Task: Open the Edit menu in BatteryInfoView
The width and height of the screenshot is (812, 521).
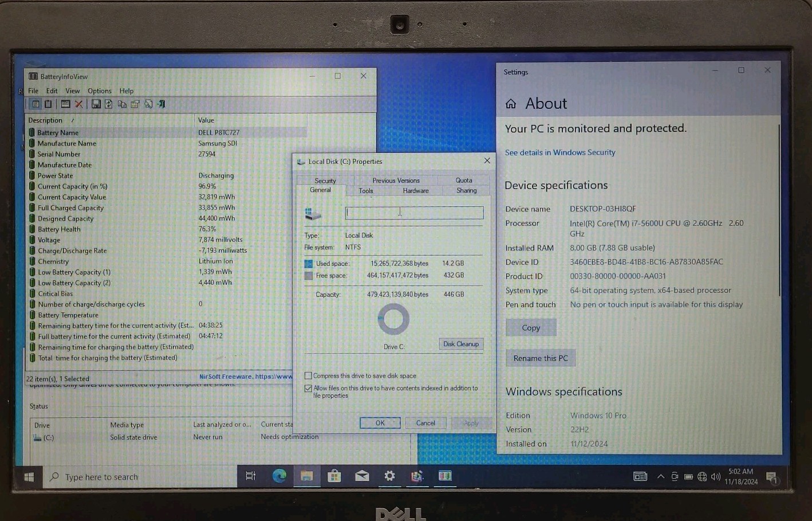Action: click(x=52, y=91)
